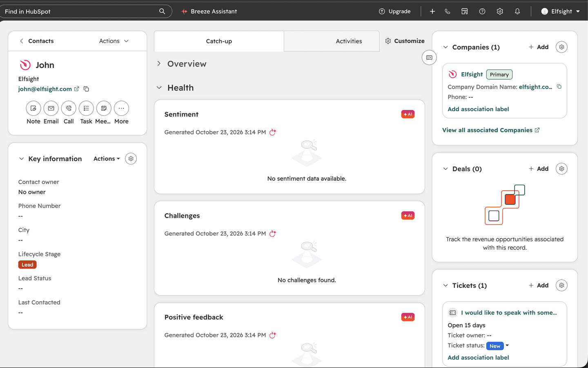Click View all associated Companies
The height and width of the screenshot is (368, 588).
click(x=491, y=130)
